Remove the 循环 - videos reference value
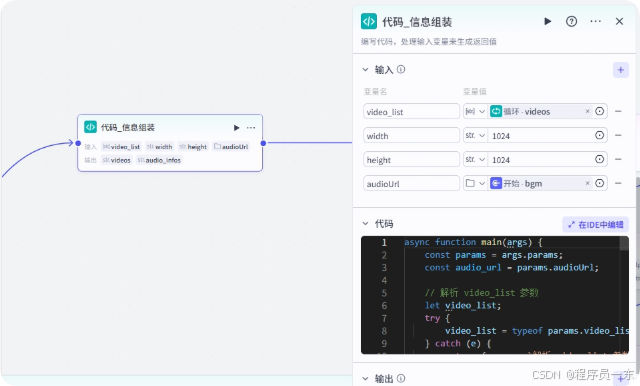640x386 pixels. click(x=587, y=111)
